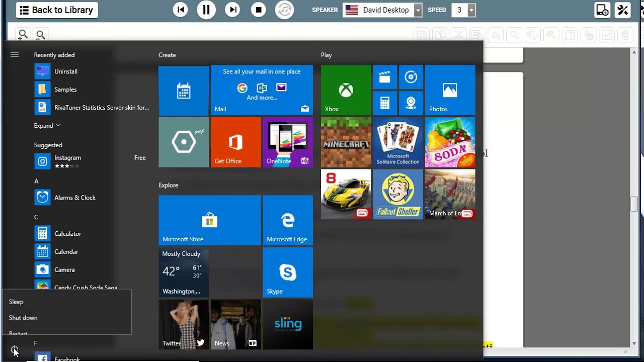This screenshot has width=644, height=362.
Task: Open the Skype tile
Action: coord(288,273)
